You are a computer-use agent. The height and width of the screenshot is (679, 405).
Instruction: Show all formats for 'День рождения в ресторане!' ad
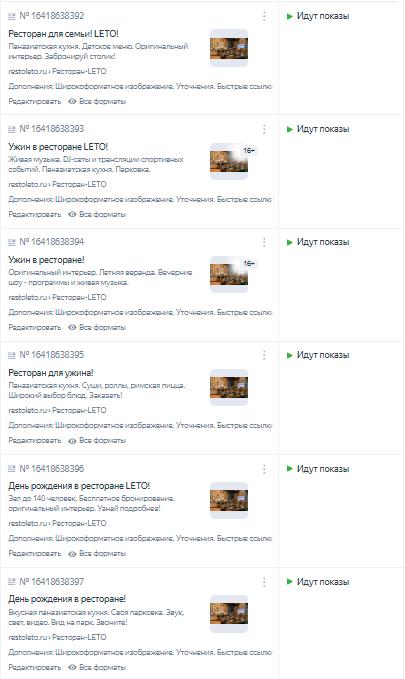point(97,667)
